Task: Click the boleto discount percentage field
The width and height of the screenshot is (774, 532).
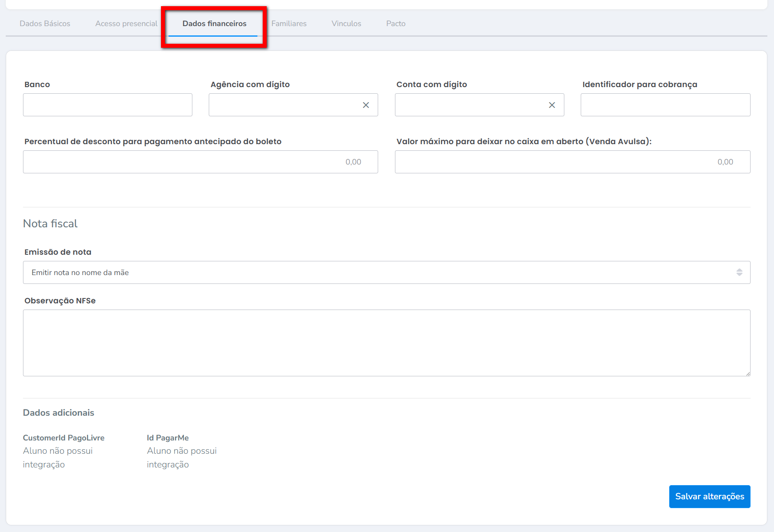Action: (200, 162)
